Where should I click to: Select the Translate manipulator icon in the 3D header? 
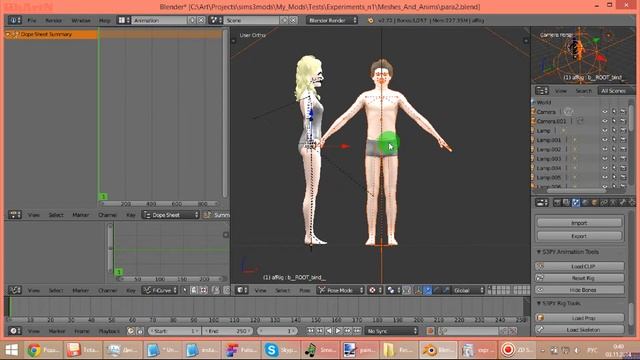(x=427, y=290)
